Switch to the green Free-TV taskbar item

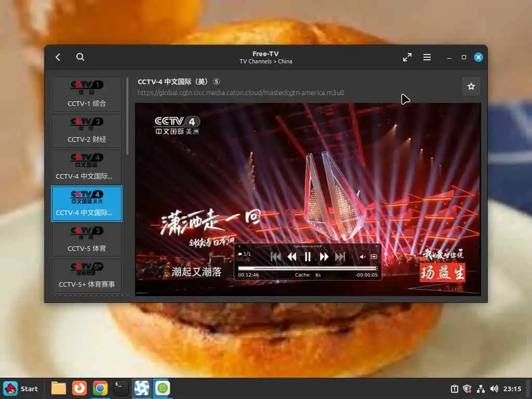162,389
